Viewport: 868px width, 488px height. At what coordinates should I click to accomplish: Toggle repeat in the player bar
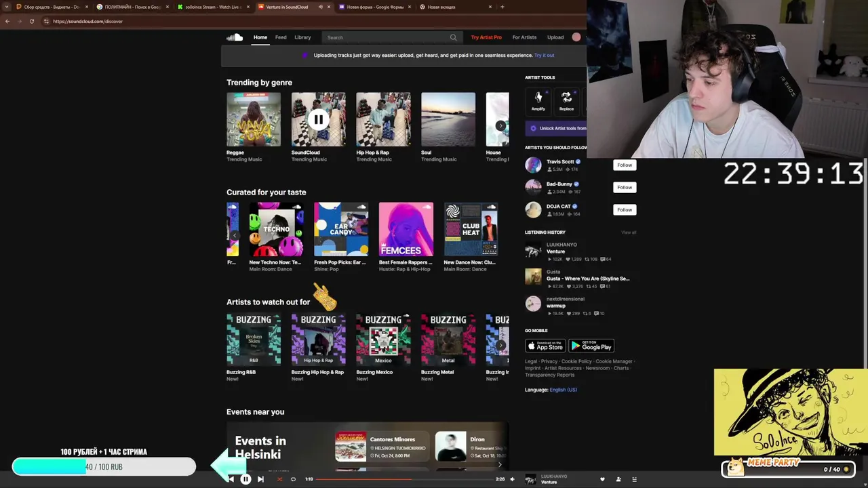(x=293, y=479)
